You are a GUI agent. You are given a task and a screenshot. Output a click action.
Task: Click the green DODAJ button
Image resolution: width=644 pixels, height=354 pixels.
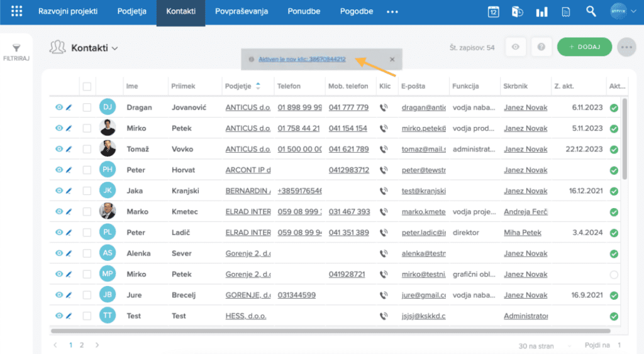584,47
